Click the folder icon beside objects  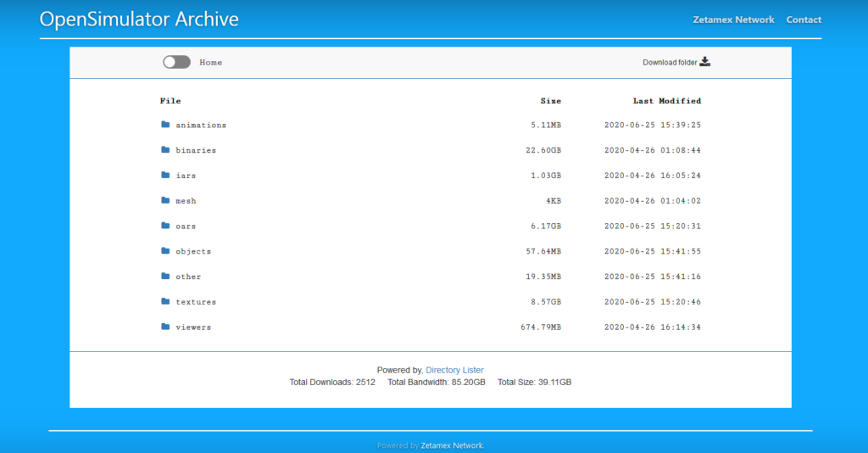(165, 251)
